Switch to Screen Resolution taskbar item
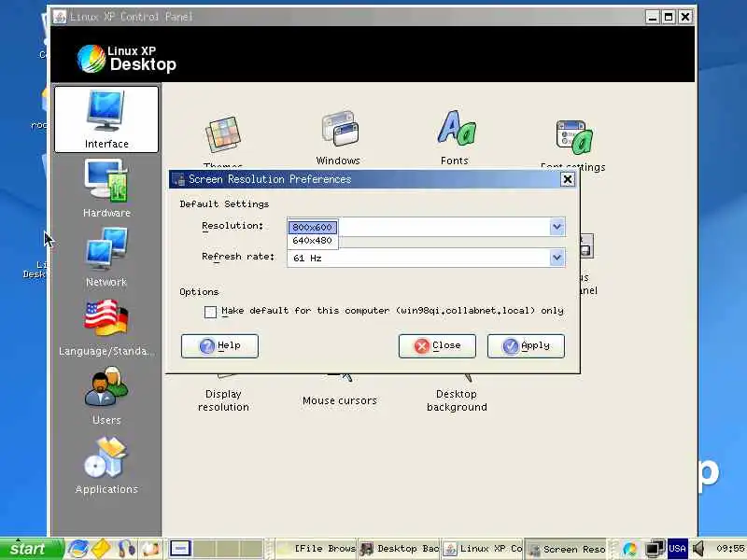Image resolution: width=747 pixels, height=560 pixels. pos(567,549)
